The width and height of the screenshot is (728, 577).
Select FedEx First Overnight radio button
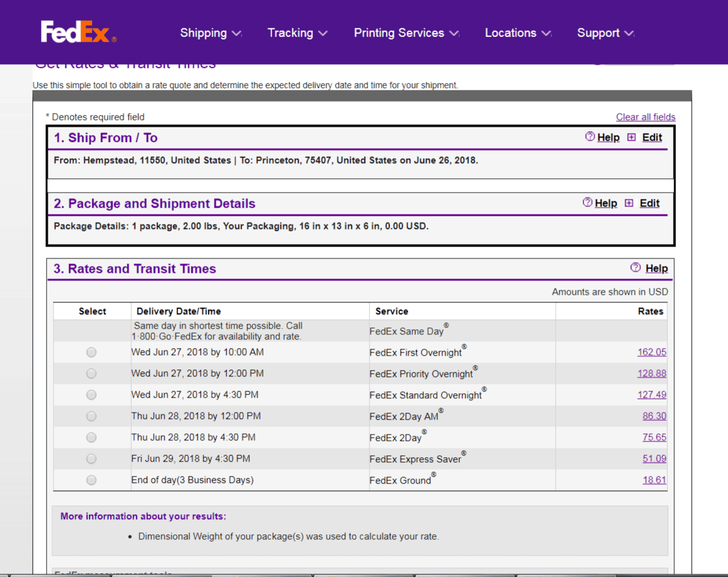coord(92,352)
